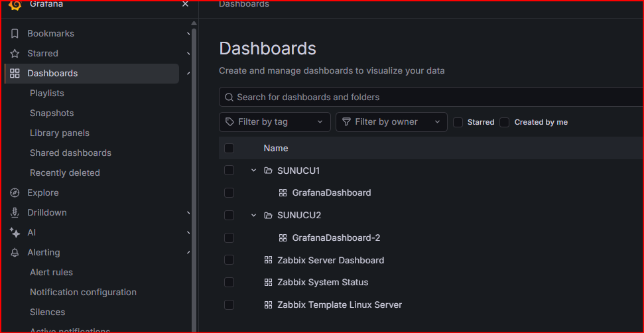Open Alert rules in the sidebar
The width and height of the screenshot is (644, 333).
click(x=51, y=273)
